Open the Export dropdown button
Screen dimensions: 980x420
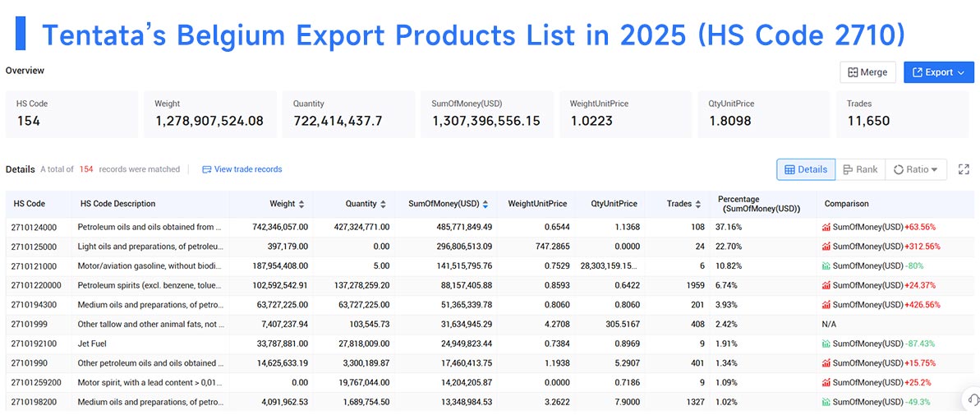click(939, 72)
